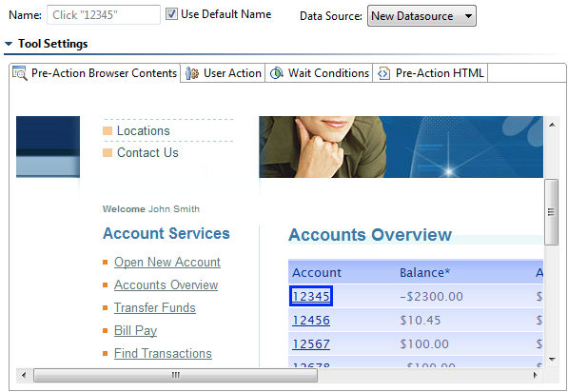Click the vertical scrollbar up arrow
This screenshot has width=568, height=392.
[552, 125]
